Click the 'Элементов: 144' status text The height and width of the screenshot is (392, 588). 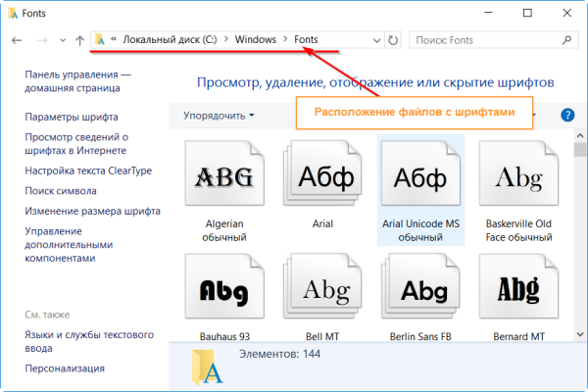279,354
